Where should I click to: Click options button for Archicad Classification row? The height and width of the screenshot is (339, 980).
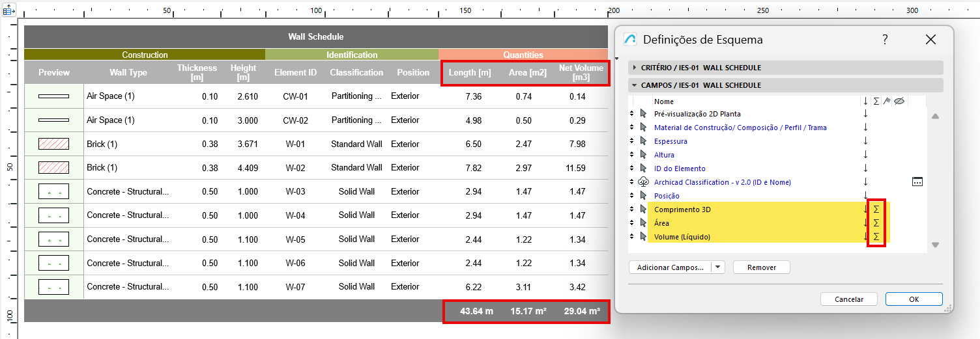pyautogui.click(x=917, y=182)
